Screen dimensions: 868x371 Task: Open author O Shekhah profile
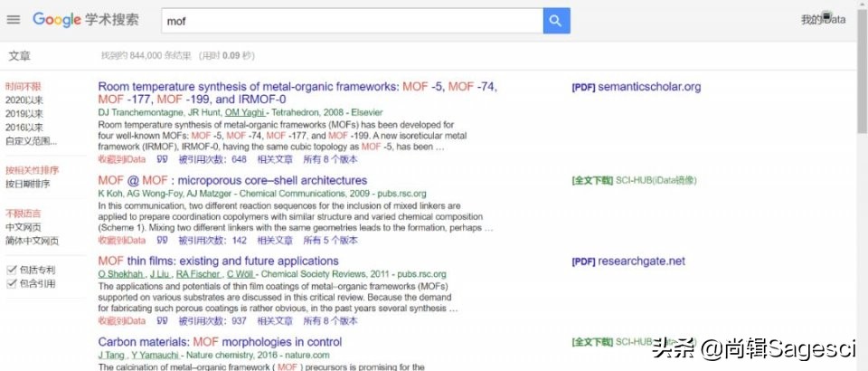pos(121,274)
